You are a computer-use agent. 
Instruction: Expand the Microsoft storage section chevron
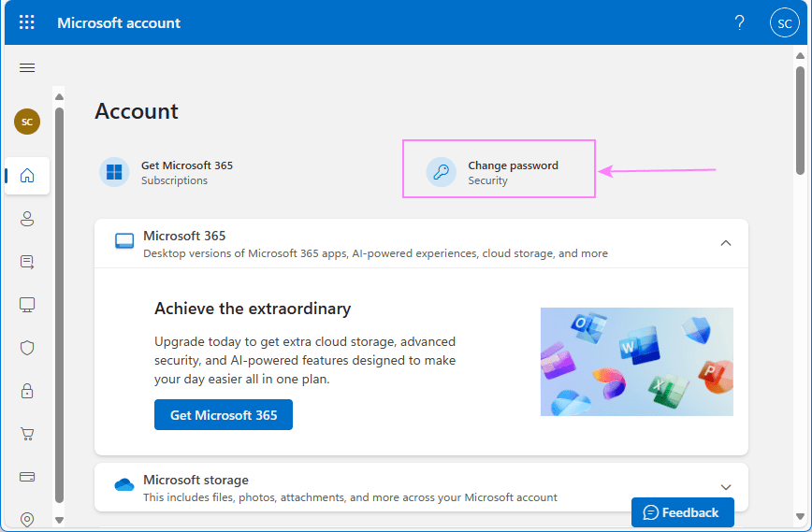726,487
